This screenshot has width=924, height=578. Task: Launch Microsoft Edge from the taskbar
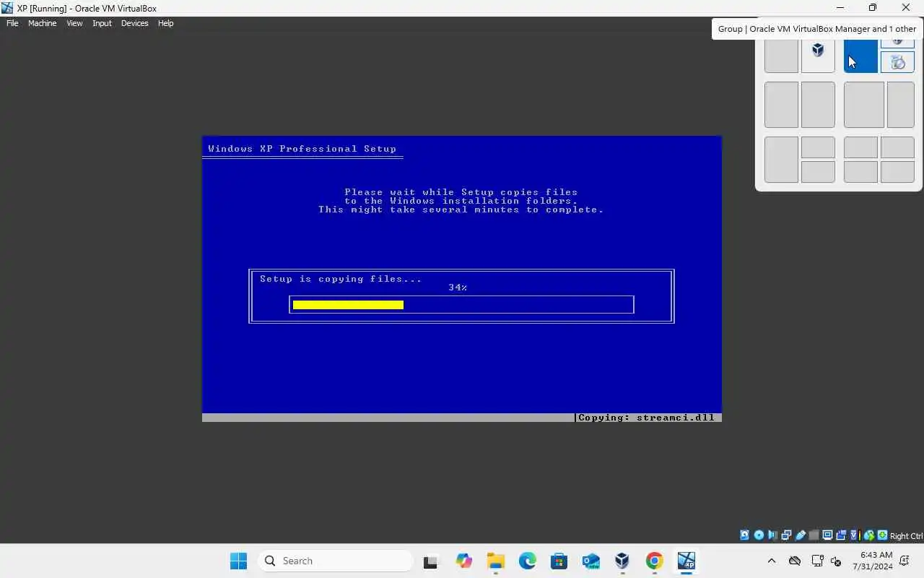tap(527, 561)
